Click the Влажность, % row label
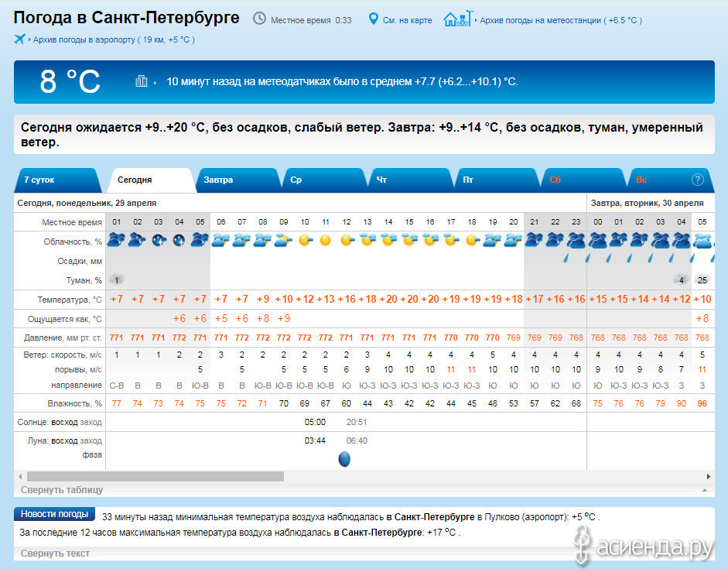 click(74, 403)
